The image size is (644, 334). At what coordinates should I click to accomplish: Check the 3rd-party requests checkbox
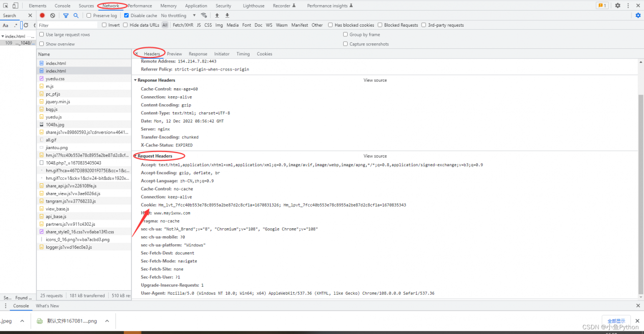click(x=424, y=25)
